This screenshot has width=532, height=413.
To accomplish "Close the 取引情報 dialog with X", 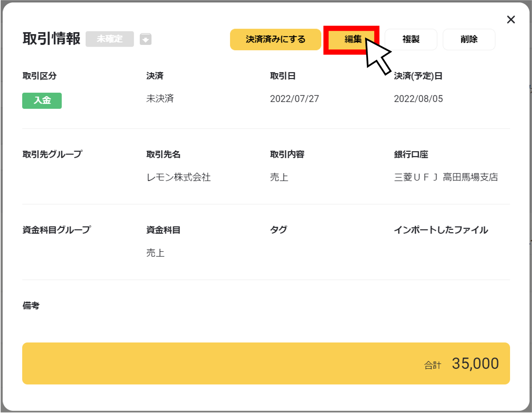I will (x=511, y=20).
